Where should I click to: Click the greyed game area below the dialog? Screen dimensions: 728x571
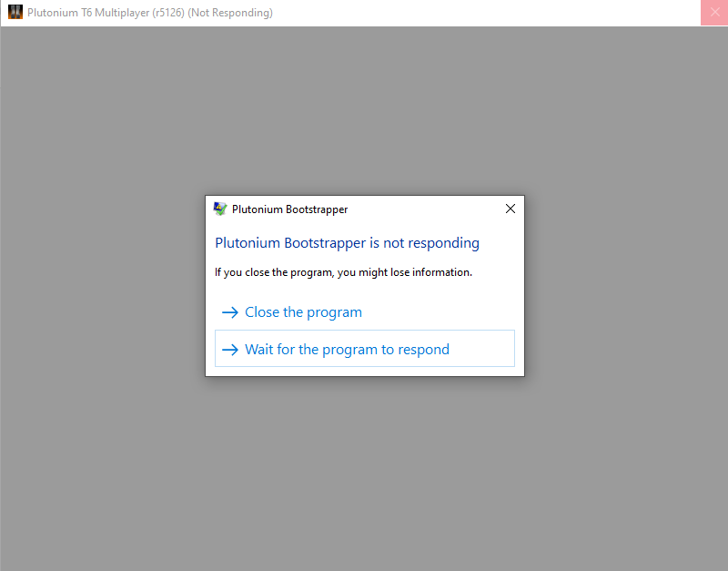tap(364, 474)
